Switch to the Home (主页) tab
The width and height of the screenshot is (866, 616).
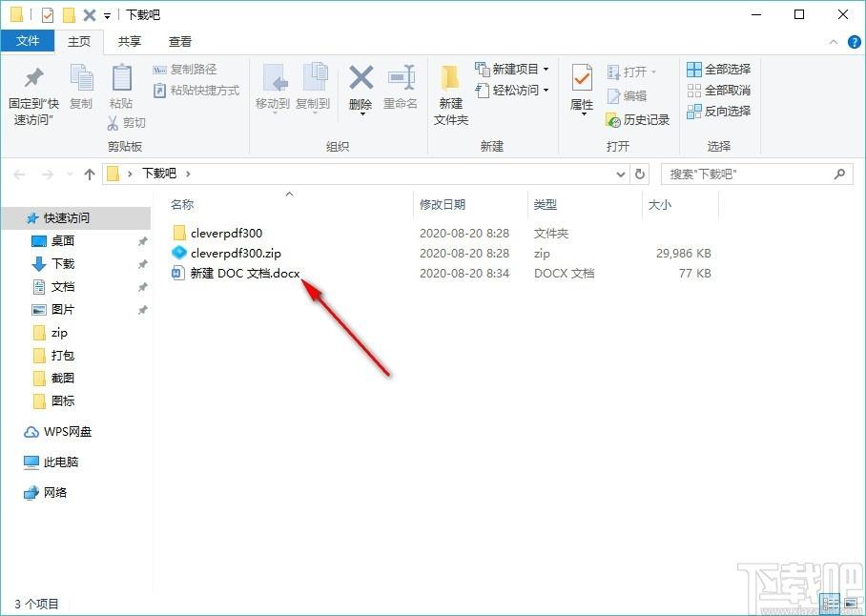[79, 41]
